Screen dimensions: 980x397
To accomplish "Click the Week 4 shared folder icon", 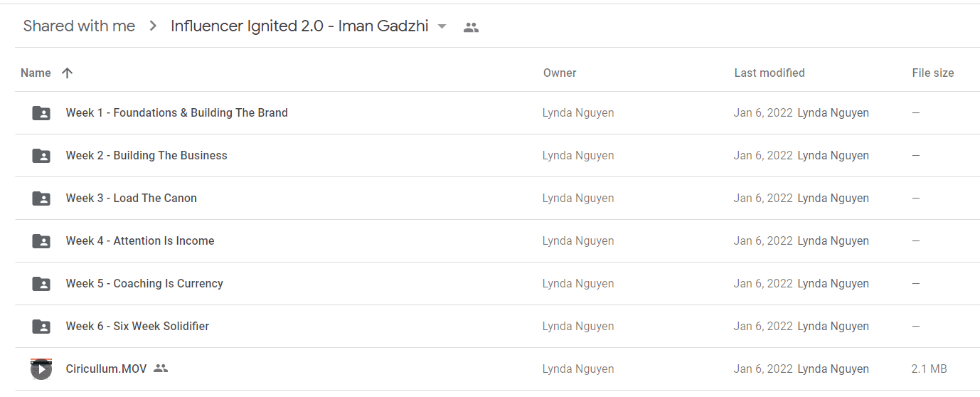I will (41, 240).
